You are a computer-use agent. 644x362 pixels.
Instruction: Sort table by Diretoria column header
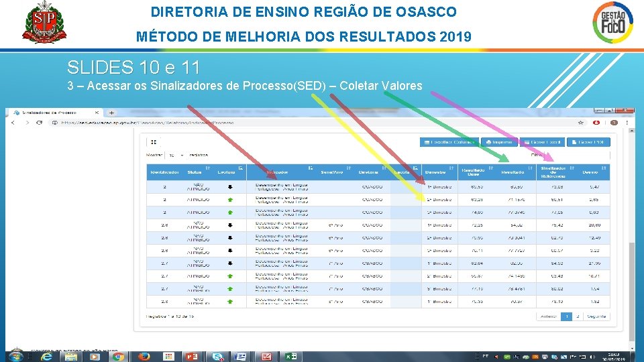pos(372,172)
